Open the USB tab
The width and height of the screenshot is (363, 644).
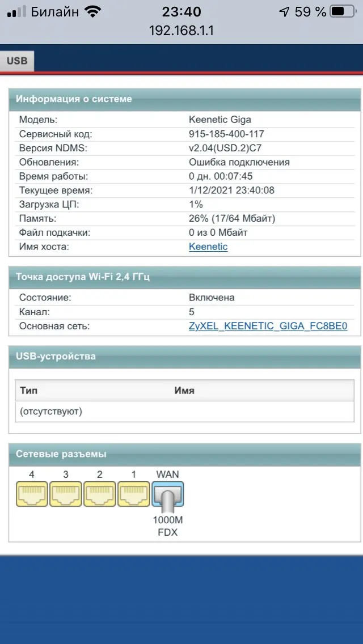pyautogui.click(x=17, y=61)
